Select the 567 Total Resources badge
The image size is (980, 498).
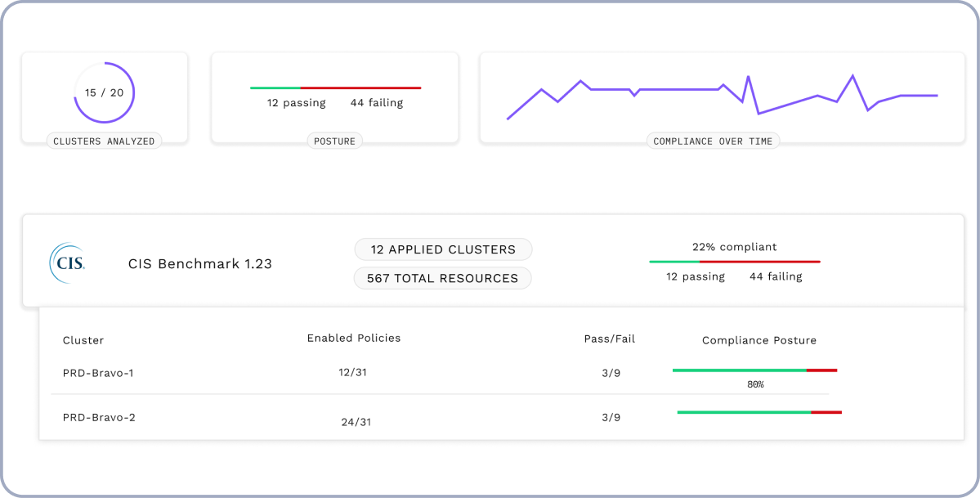(442, 278)
